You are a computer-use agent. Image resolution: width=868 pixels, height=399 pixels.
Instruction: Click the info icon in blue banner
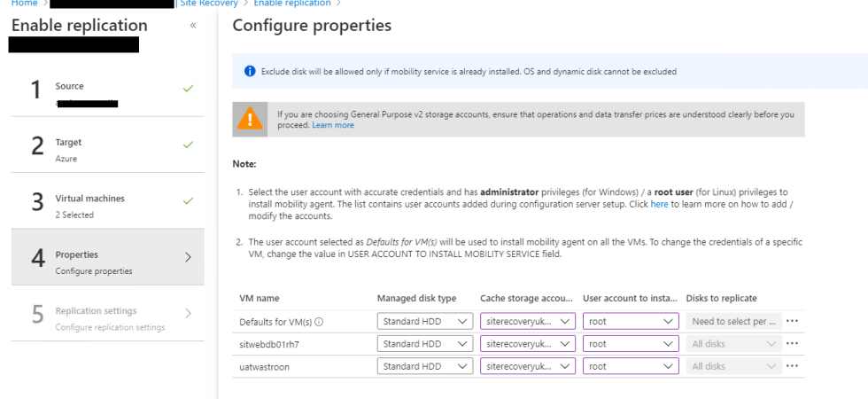pos(250,71)
